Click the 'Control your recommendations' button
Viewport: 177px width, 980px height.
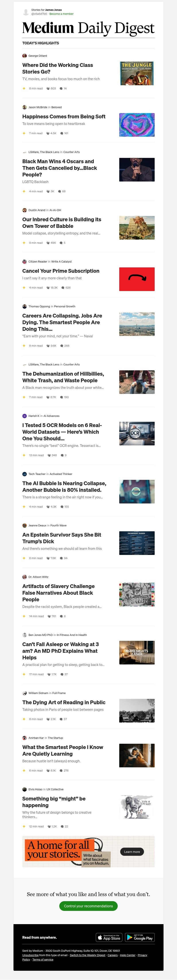(x=88, y=906)
